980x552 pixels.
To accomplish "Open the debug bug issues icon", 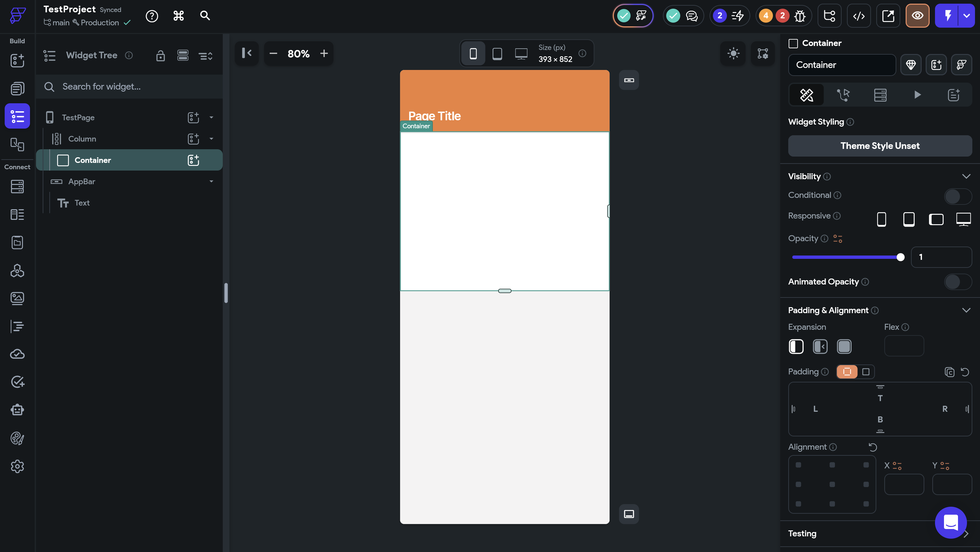I will click(x=800, y=16).
